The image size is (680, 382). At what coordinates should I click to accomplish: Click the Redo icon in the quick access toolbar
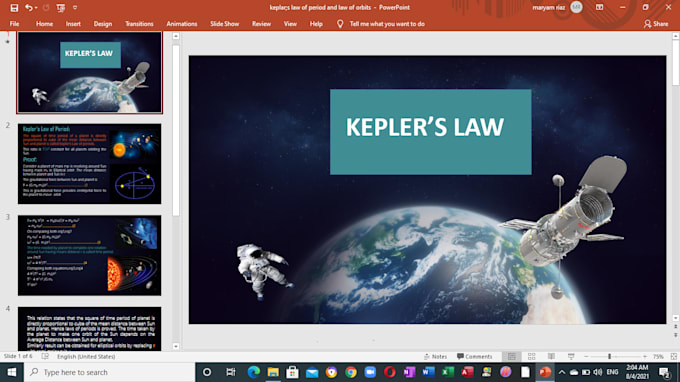click(46, 8)
